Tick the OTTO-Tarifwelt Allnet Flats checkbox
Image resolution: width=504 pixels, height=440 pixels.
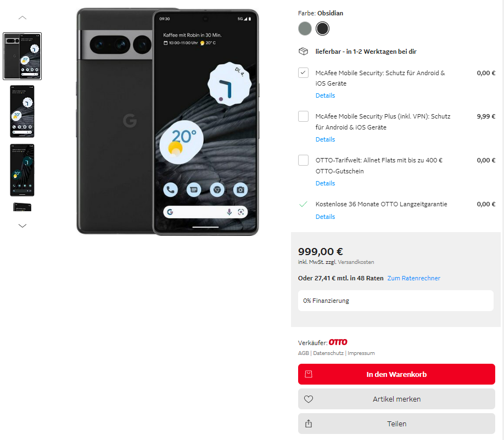(x=304, y=160)
